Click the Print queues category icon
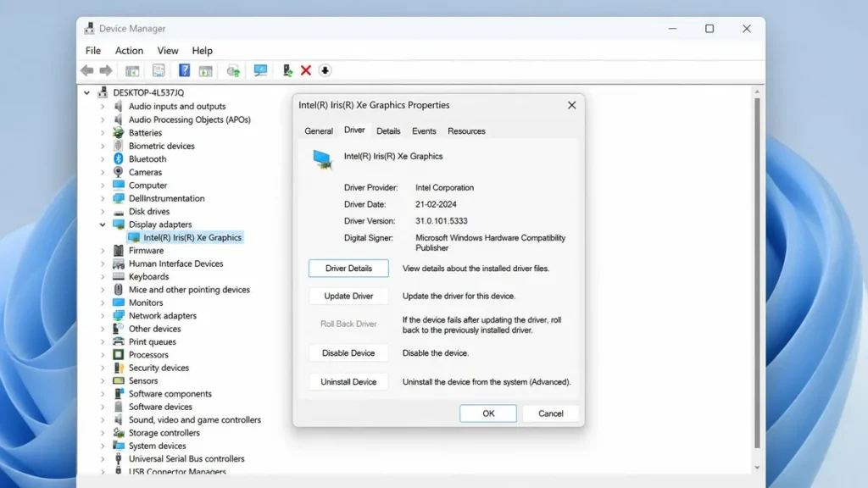Image resolution: width=868 pixels, height=488 pixels. [x=119, y=342]
